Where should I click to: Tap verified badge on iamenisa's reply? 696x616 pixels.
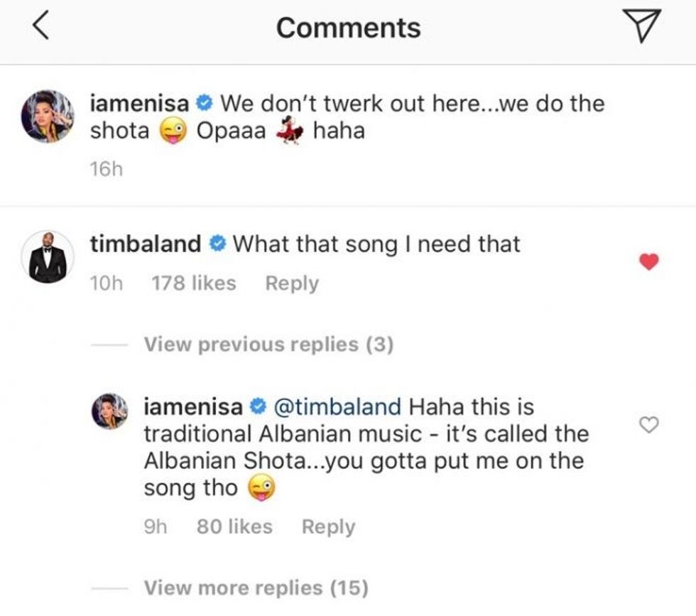coord(258,407)
